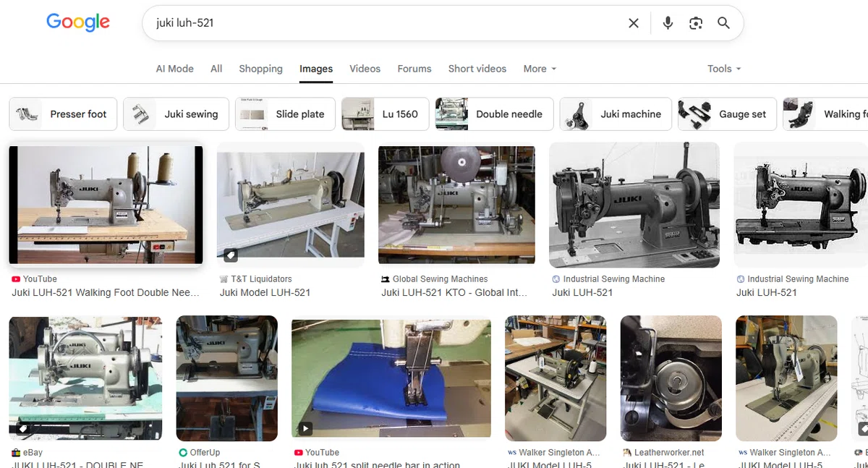Select the Gauge set filter chip
868x468 pixels.
727,114
